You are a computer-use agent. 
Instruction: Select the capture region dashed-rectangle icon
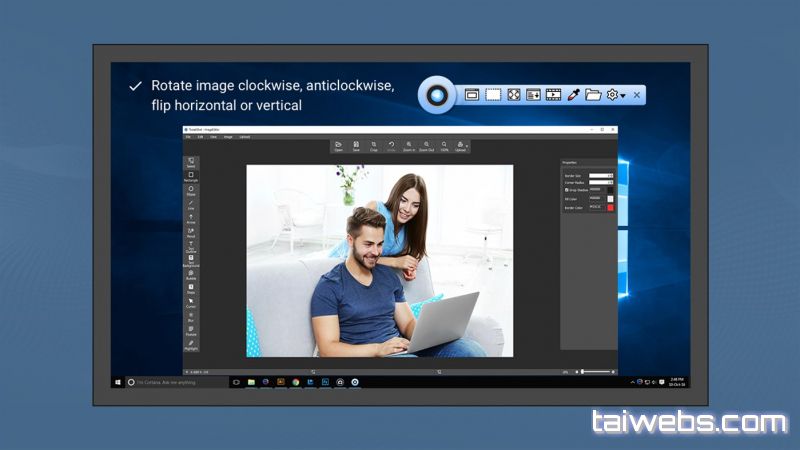tap(493, 95)
